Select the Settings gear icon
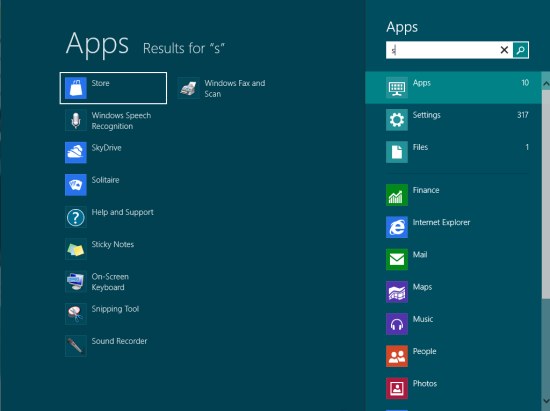Screen dimensions: 550x411 [397, 120]
